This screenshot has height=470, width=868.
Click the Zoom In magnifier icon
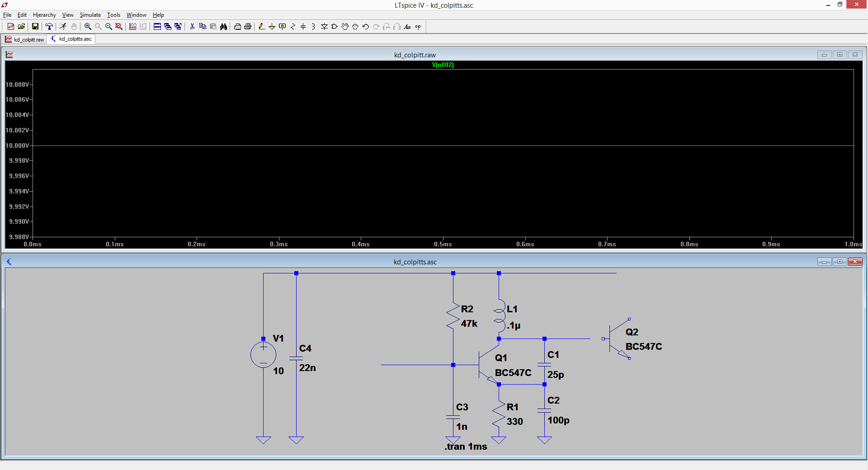tap(88, 27)
